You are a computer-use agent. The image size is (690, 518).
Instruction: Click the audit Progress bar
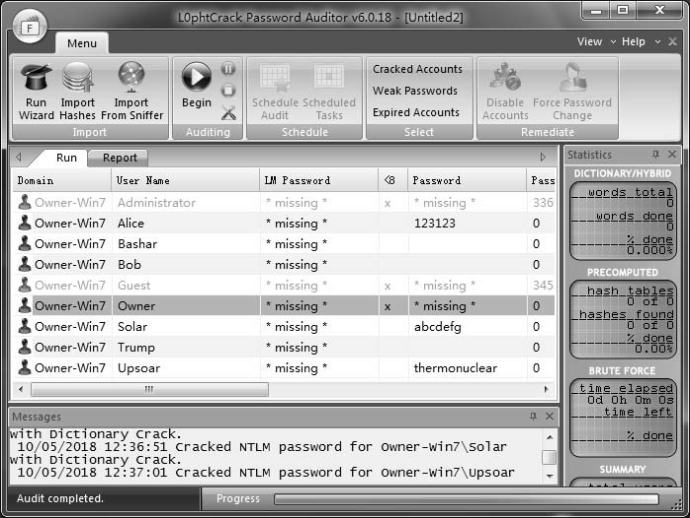[466, 499]
